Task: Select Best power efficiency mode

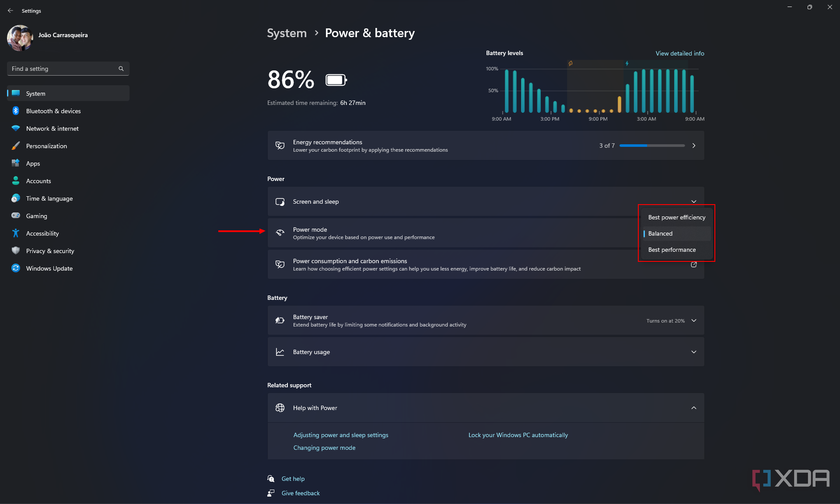Action: (677, 217)
